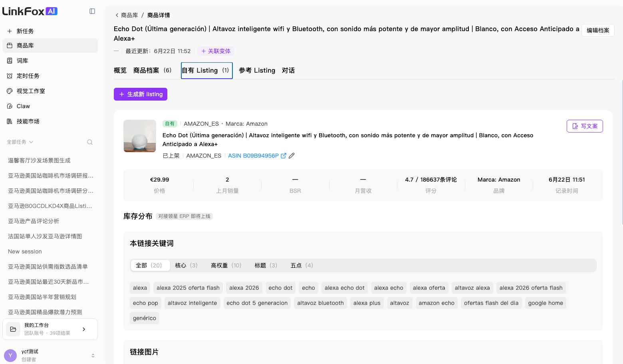Image resolution: width=623 pixels, height=364 pixels.
Task: Open the Claw menu item
Action: coord(50,106)
